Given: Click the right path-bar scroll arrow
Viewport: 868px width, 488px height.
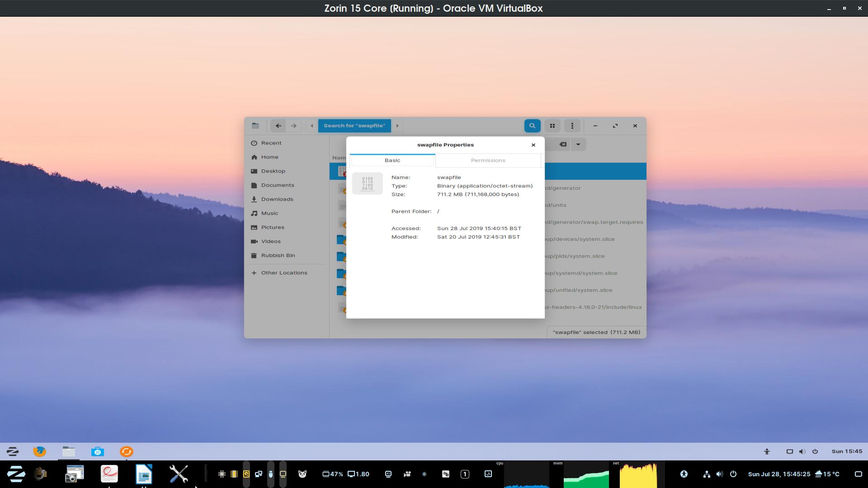Looking at the screenshot, I should [x=397, y=126].
